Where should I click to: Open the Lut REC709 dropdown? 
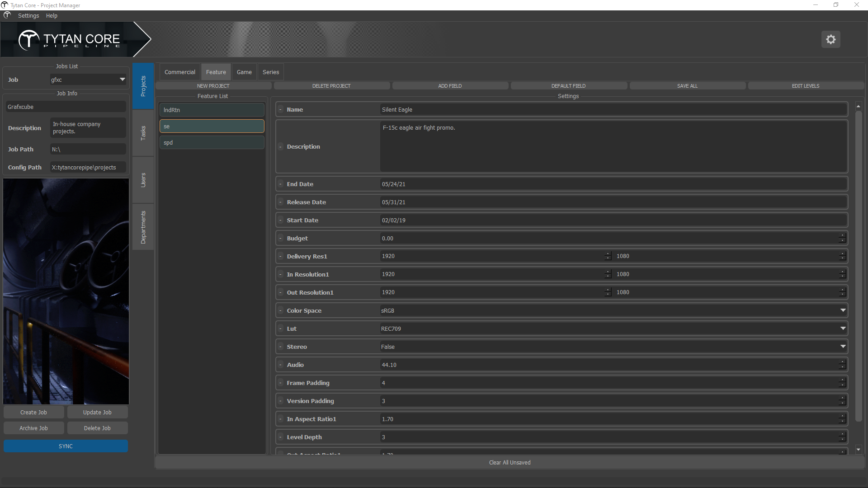(843, 328)
